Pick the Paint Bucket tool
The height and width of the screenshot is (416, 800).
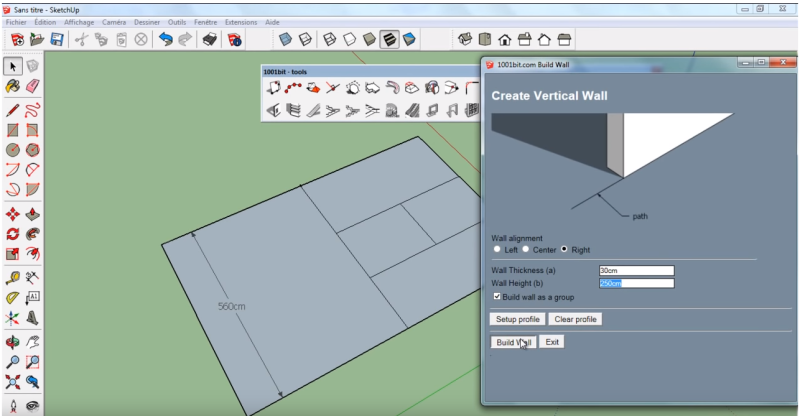point(13,86)
